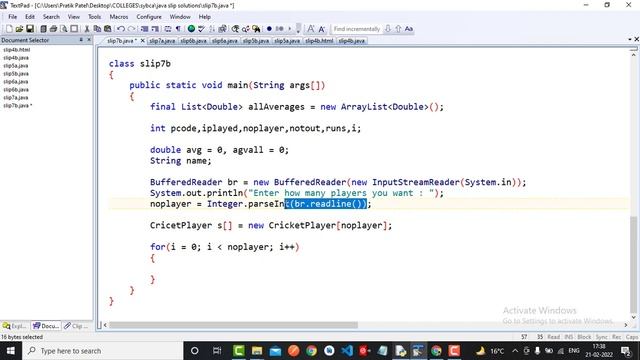This screenshot has width=640, height=360.
Task: Click the Windows Start button
Action: point(11,351)
